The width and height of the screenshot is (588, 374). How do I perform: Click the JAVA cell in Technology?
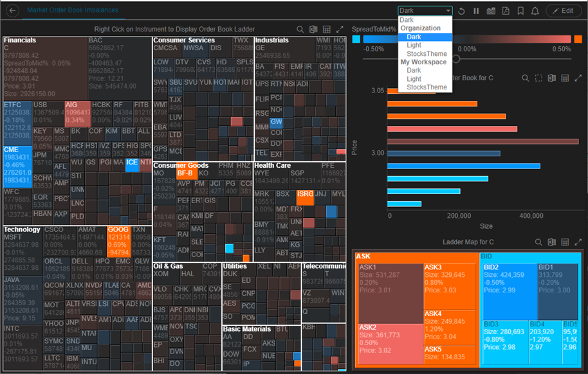(23, 300)
